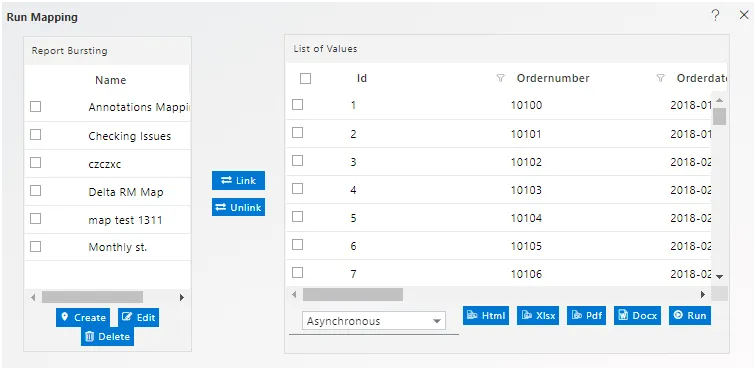
Task: Export the report as Pdf
Action: tap(586, 315)
